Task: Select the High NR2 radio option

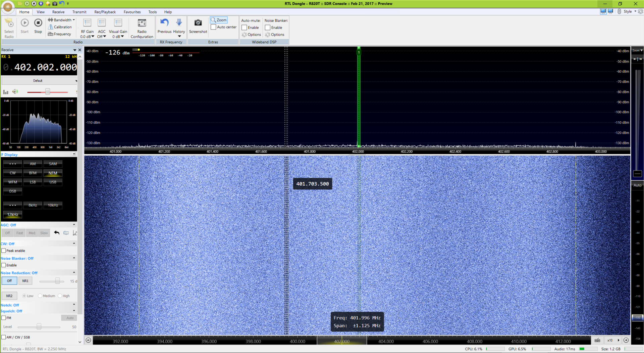Action: pos(60,296)
